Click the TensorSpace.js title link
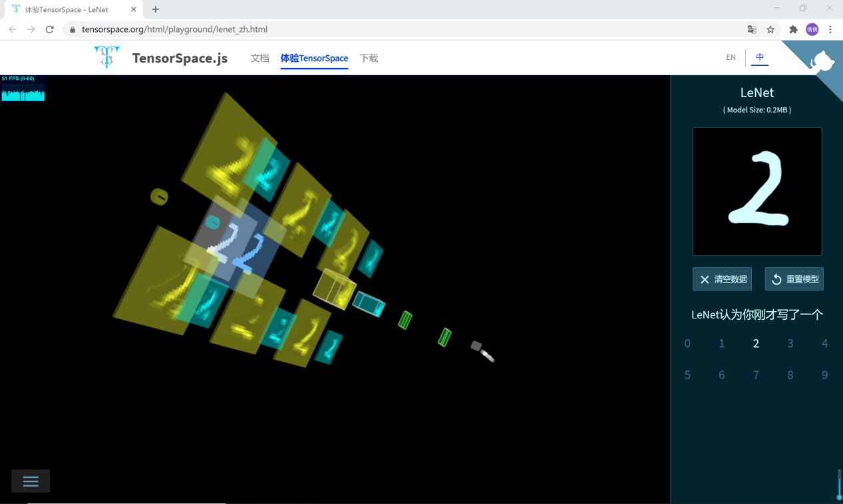The image size is (843, 504). [180, 59]
